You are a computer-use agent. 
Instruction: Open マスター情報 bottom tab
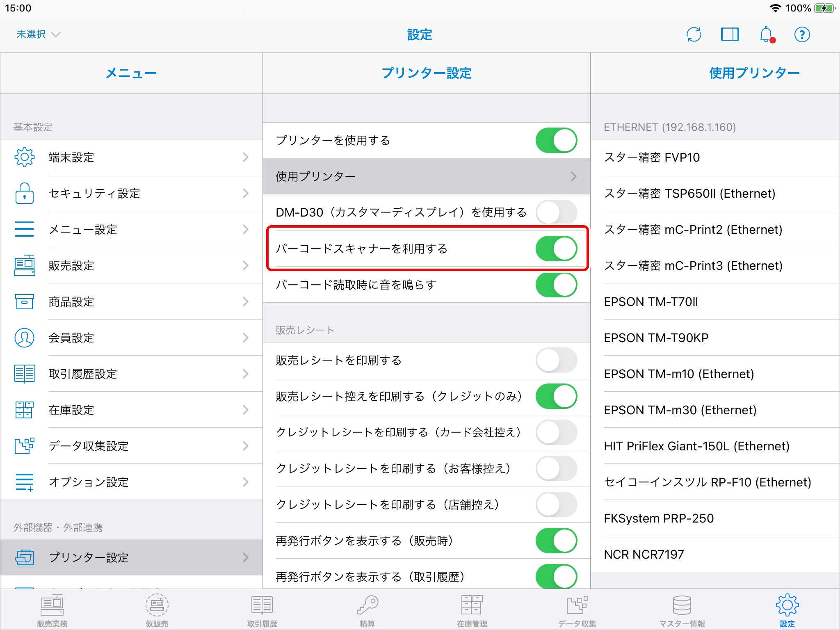682,611
